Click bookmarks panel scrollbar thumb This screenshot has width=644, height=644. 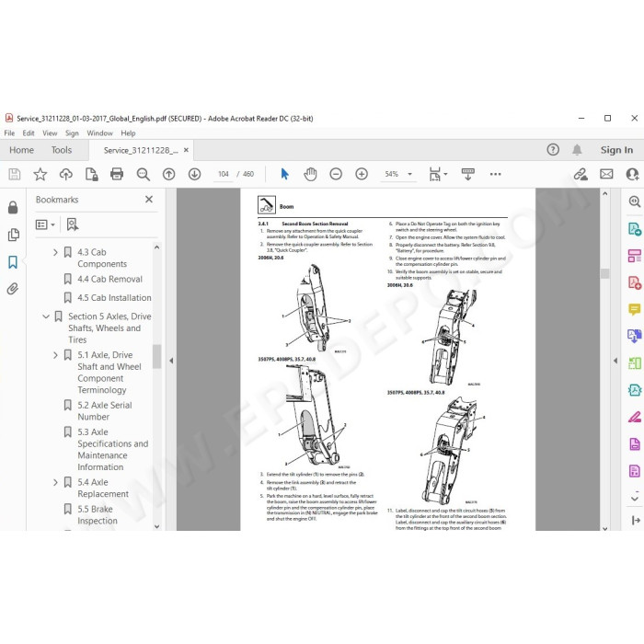tap(156, 356)
